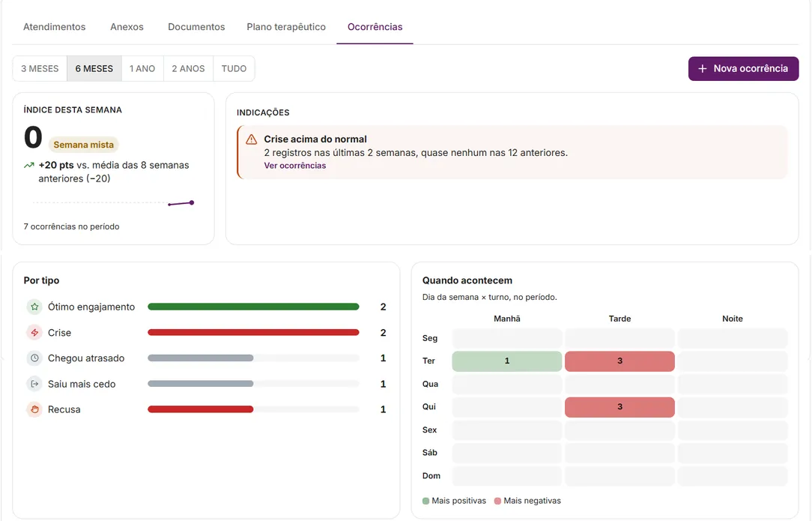Click the red Crise bar
The height and width of the screenshot is (521, 812).
(253, 332)
